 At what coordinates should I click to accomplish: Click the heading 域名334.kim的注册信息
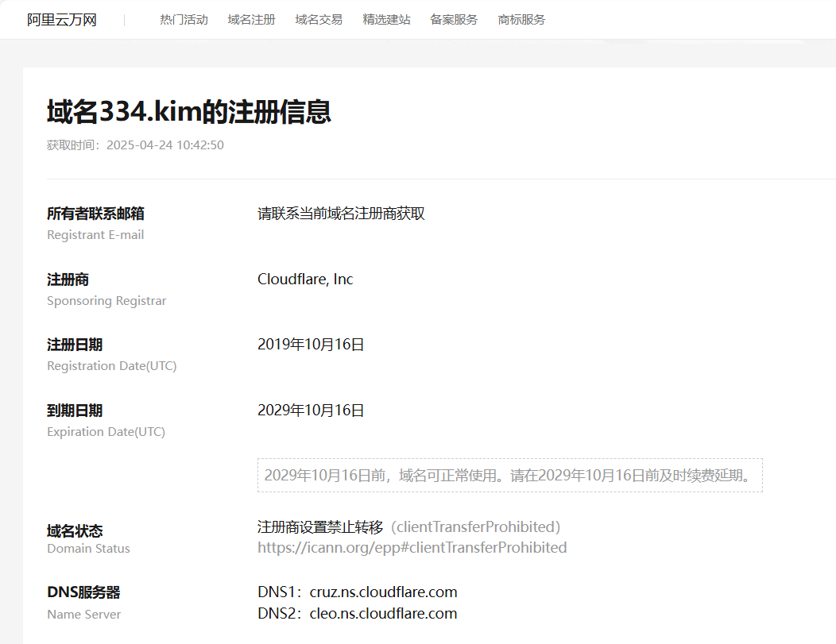pos(189,112)
